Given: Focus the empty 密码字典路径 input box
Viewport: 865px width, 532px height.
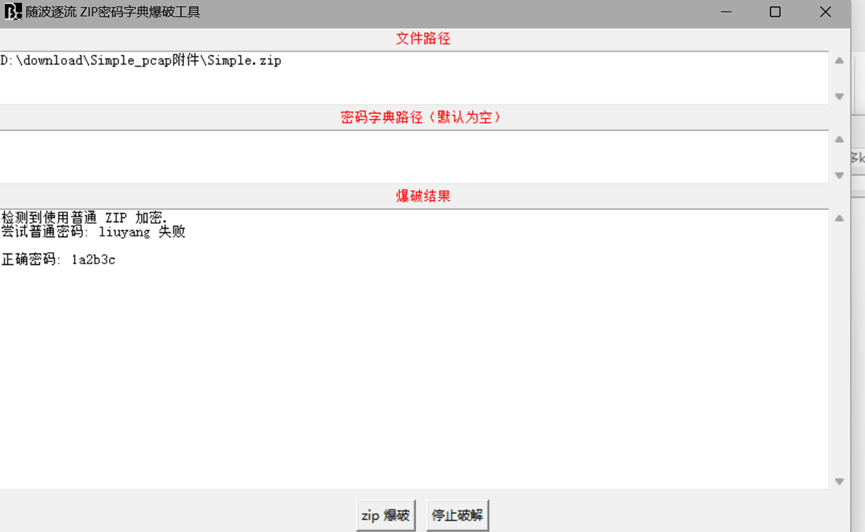Looking at the screenshot, I should (414, 156).
